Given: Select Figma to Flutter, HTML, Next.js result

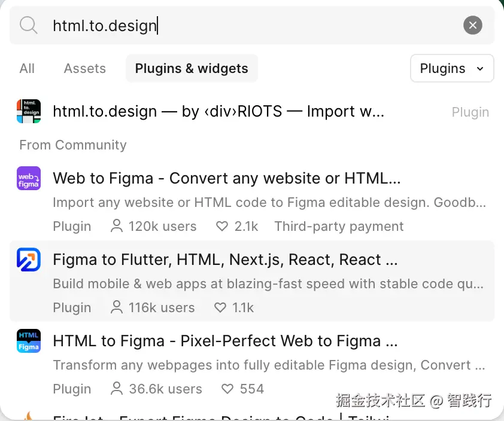Looking at the screenshot, I should pyautogui.click(x=225, y=260).
